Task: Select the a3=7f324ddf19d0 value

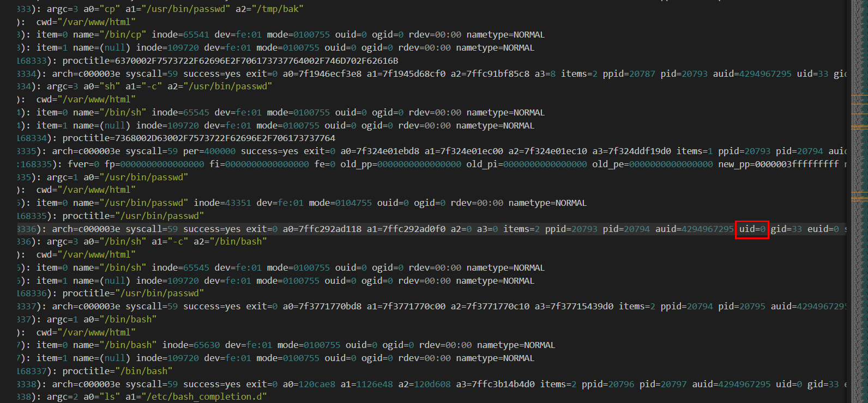Action: tap(632, 151)
